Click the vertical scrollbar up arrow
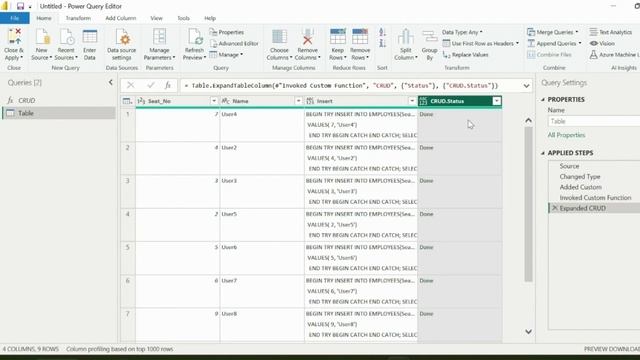Screen dimensions: 640x360 coord(528,120)
